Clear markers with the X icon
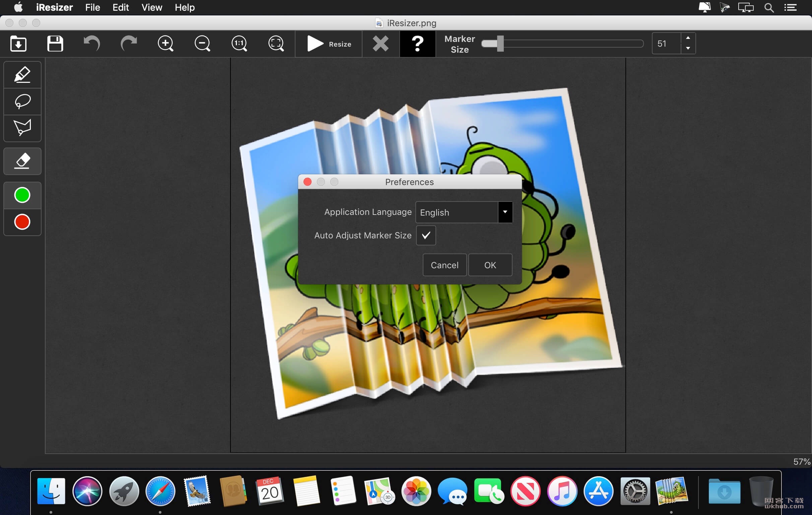The width and height of the screenshot is (812, 515). (x=381, y=44)
